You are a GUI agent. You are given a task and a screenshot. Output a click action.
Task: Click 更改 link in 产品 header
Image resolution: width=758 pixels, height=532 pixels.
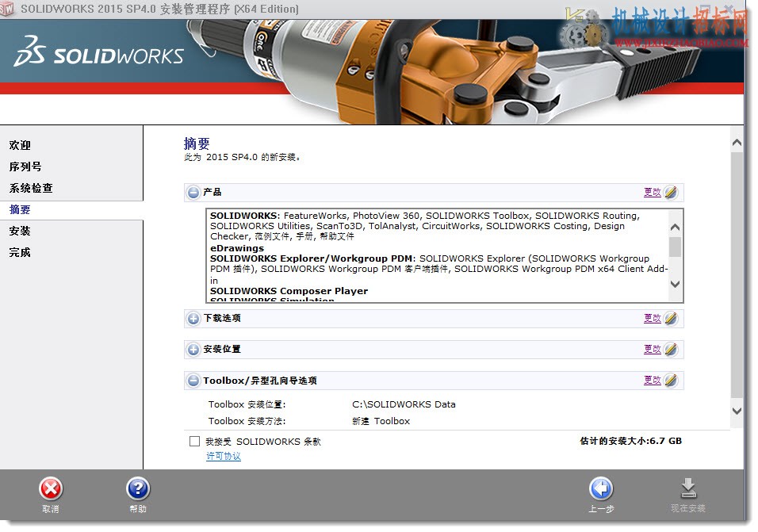coord(652,193)
